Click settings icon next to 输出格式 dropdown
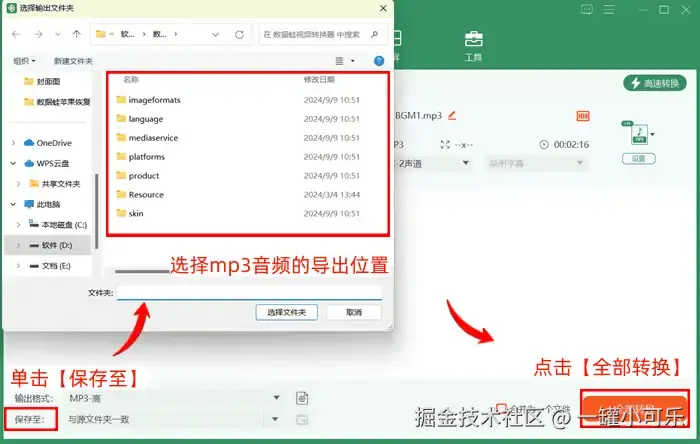This screenshot has height=444, width=700. point(302,398)
